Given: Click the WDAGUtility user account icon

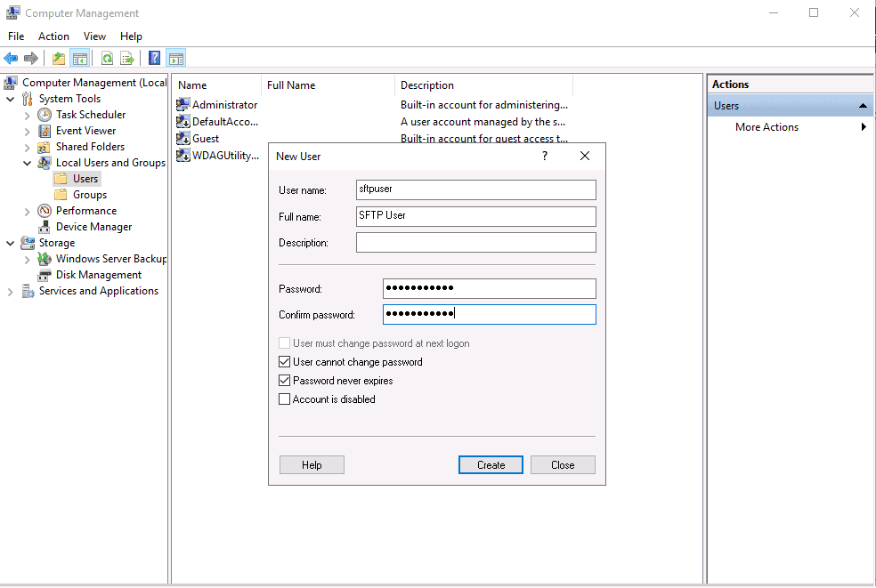Looking at the screenshot, I should [x=182, y=155].
